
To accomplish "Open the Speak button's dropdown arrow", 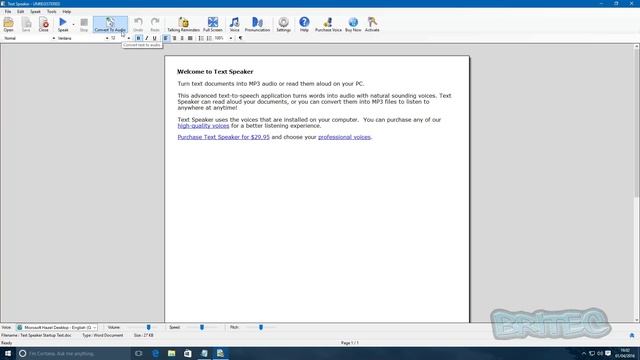I will (x=73, y=24).
